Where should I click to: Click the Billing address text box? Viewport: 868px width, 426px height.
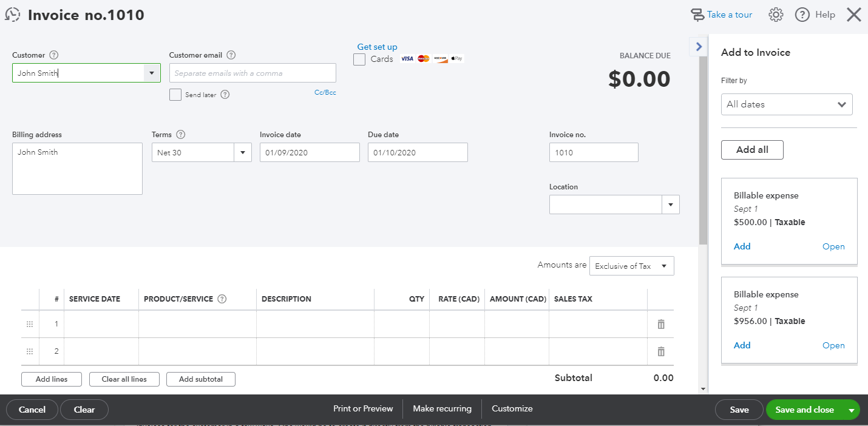pyautogui.click(x=77, y=169)
